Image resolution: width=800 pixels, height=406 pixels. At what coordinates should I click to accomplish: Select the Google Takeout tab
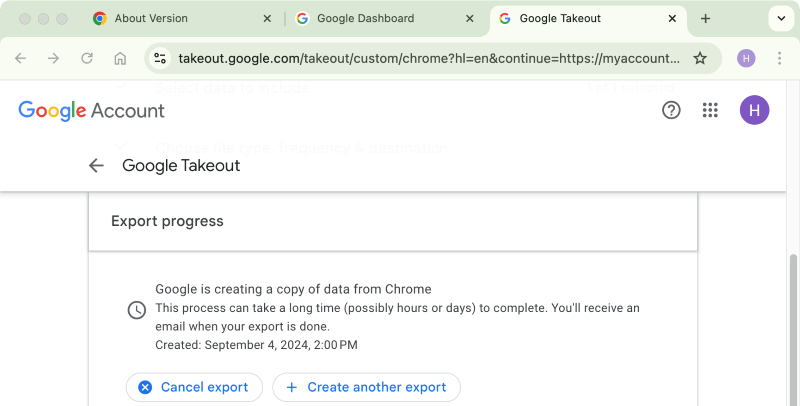[x=588, y=18]
